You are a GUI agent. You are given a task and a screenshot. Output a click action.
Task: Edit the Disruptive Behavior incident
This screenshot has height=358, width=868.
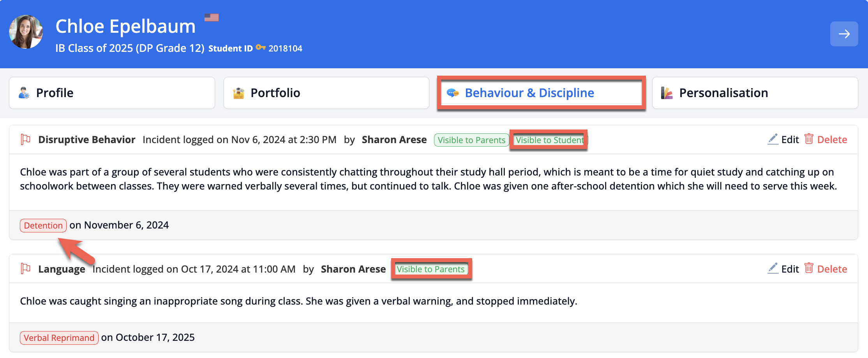point(790,140)
